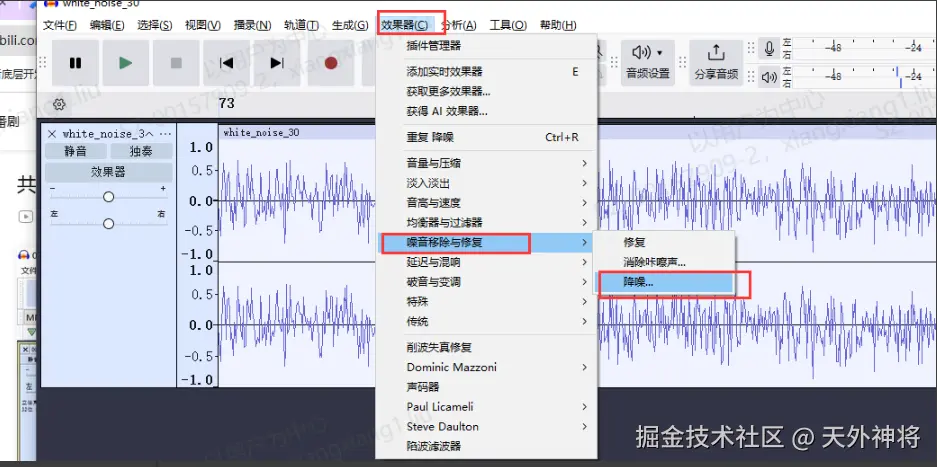Expand the 均衡器与过滤器 submenu
The height and width of the screenshot is (467, 937).
coord(486,222)
